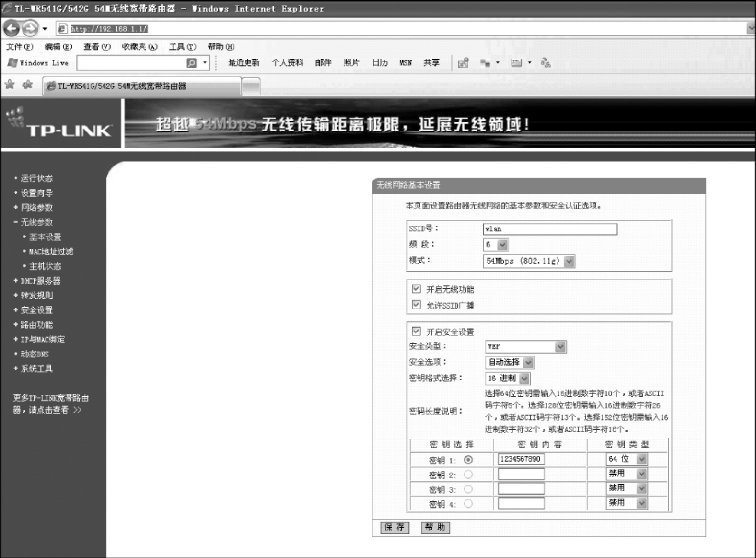This screenshot has height=558, width=756.
Task: Select the 密钥 2 radio button
Action: pos(468,475)
